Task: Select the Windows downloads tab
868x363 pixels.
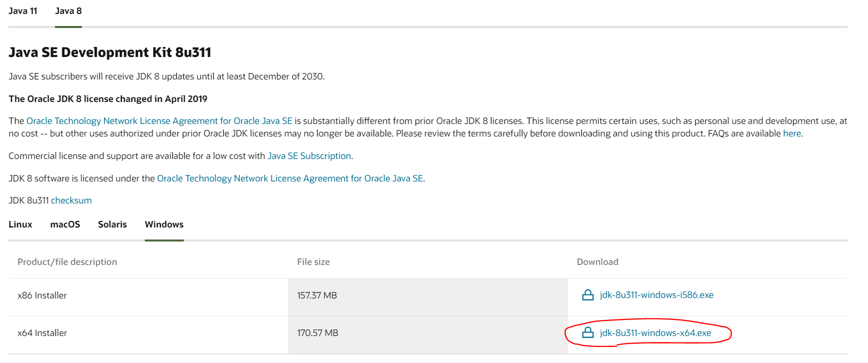Action: (x=164, y=224)
